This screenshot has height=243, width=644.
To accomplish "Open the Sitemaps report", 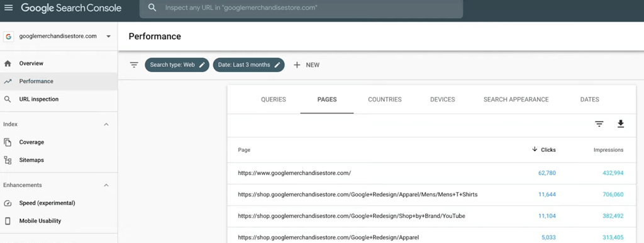I will click(x=58, y=160).
